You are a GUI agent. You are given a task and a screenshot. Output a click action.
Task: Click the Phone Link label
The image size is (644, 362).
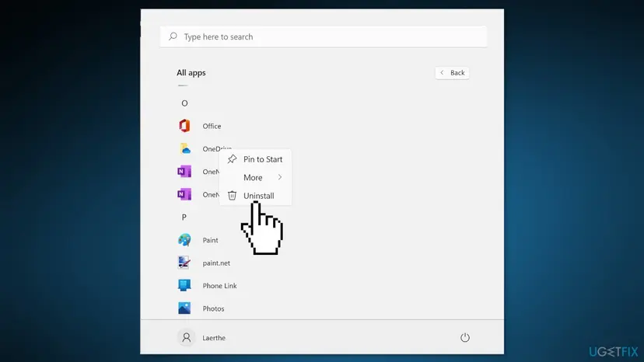coord(219,286)
